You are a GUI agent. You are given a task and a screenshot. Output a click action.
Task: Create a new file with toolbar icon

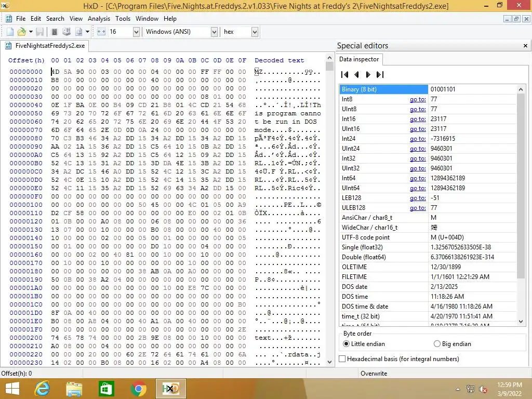click(10, 32)
